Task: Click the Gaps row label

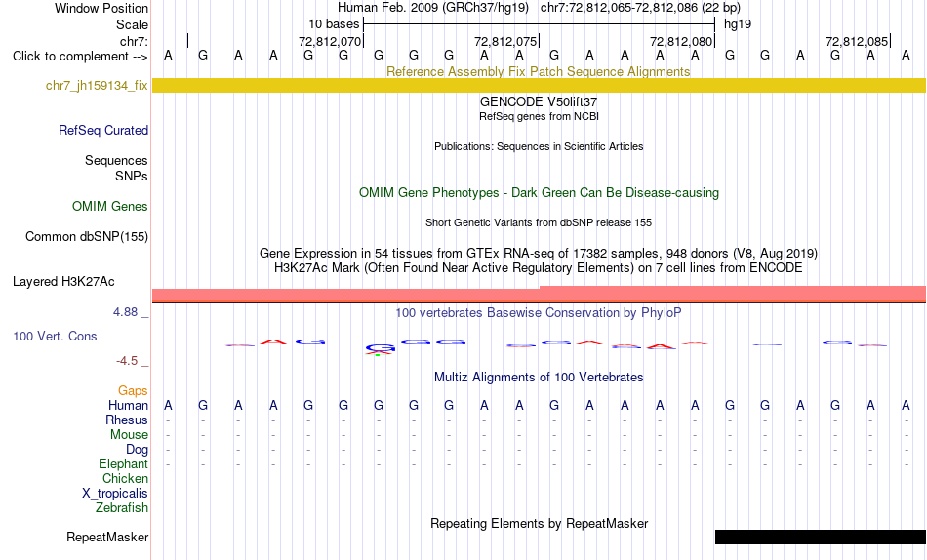Action: coord(133,391)
